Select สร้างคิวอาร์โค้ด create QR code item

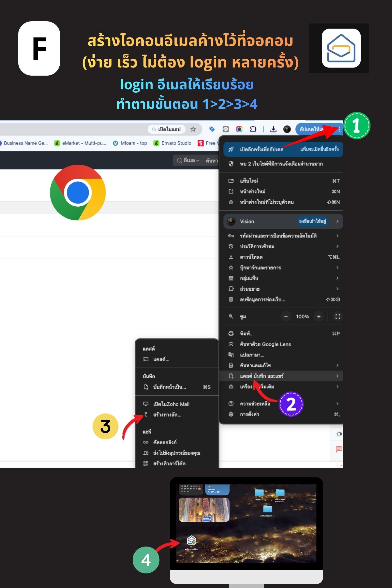coord(177,463)
